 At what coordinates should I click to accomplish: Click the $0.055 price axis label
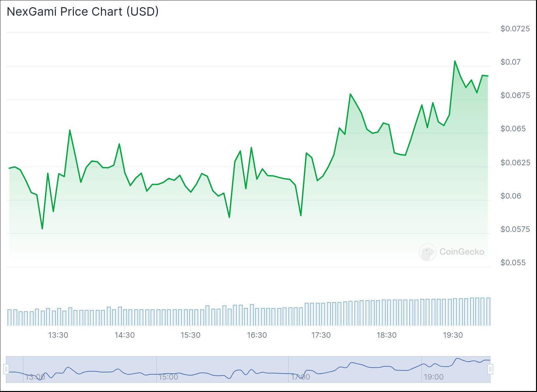coord(513,263)
